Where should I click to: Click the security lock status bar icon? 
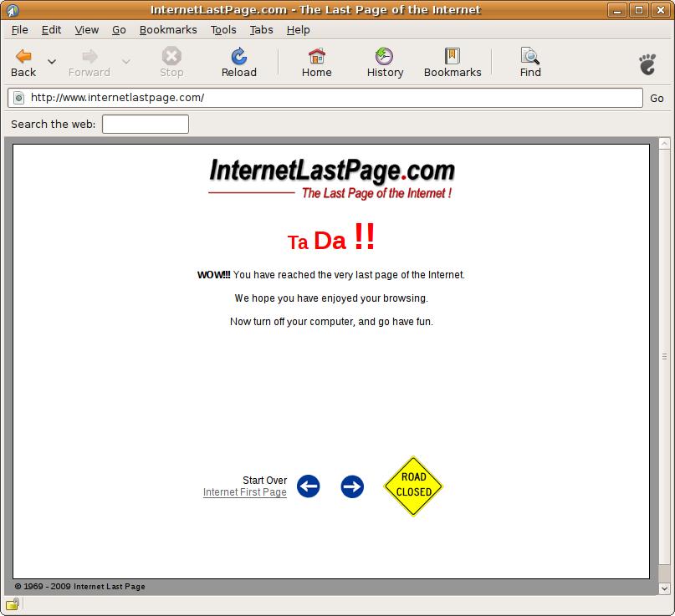12,604
